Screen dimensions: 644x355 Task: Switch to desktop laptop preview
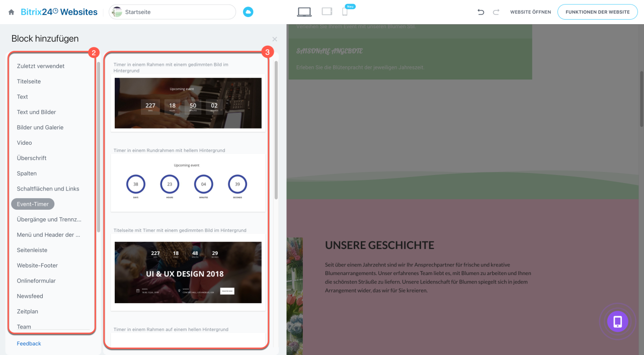pos(304,12)
